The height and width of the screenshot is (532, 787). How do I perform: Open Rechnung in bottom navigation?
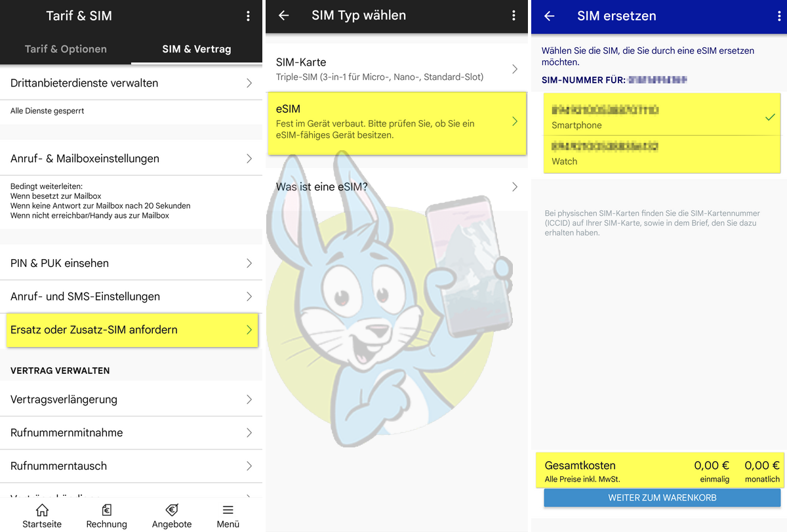106,510
